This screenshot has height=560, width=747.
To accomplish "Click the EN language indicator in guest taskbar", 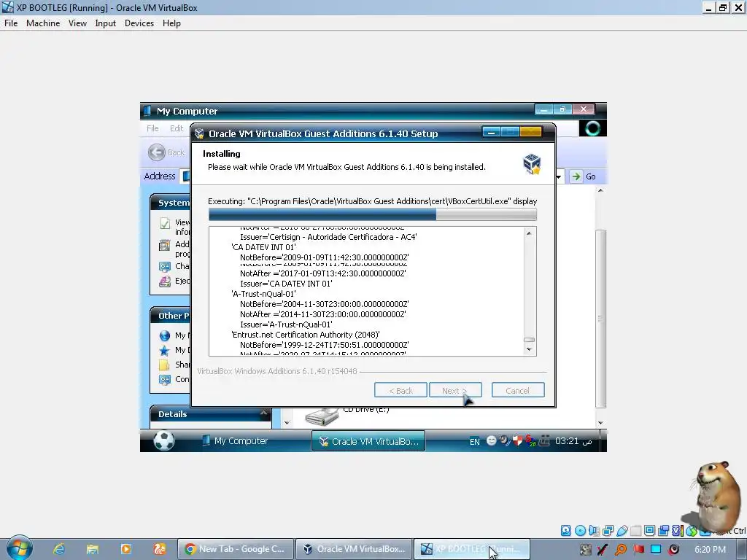I will 474,441.
